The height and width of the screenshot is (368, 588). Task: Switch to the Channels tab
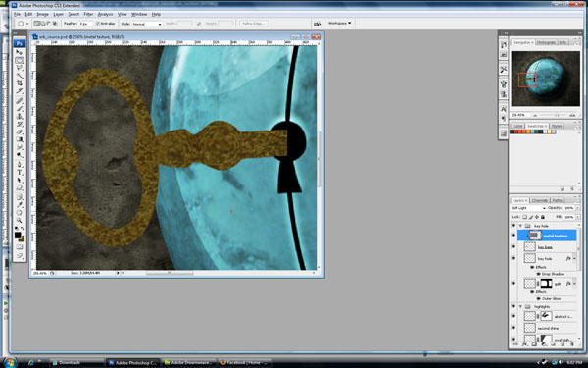tap(540, 200)
